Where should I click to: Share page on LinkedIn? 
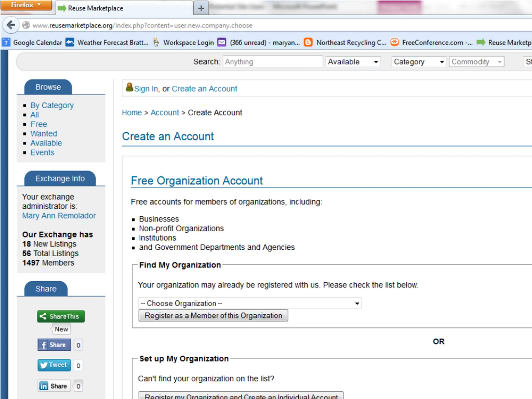(x=54, y=386)
